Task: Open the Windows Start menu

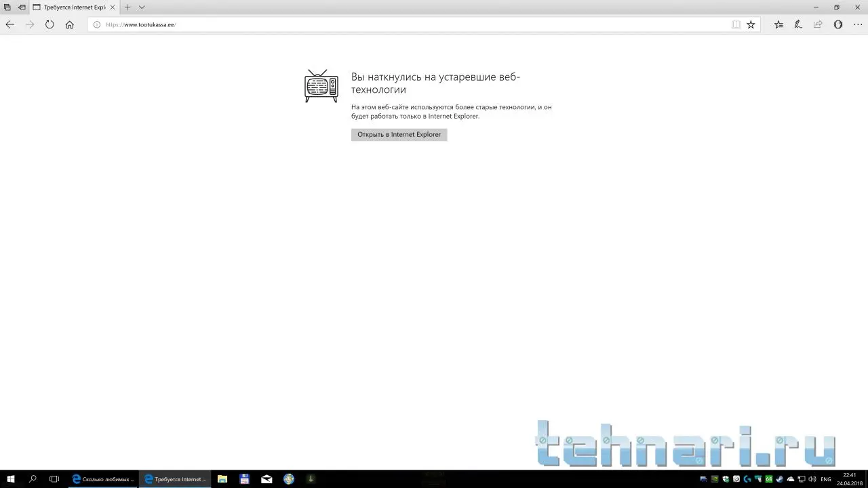Action: click(x=11, y=479)
